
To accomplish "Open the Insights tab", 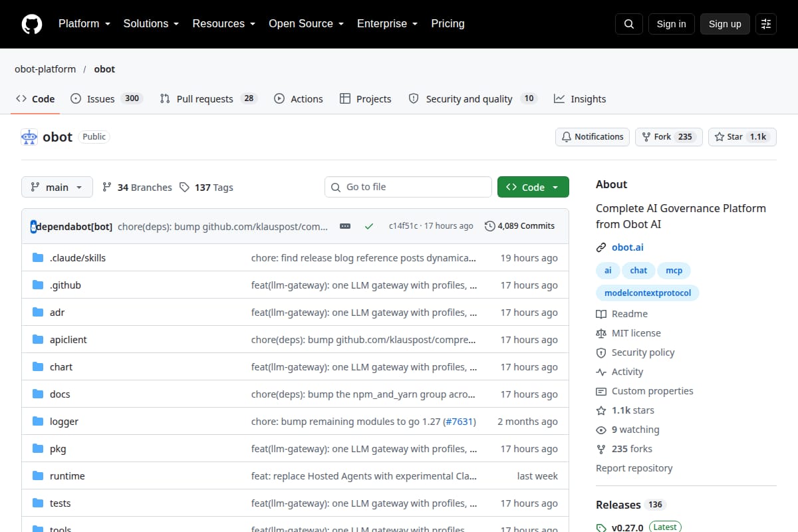I will [580, 99].
